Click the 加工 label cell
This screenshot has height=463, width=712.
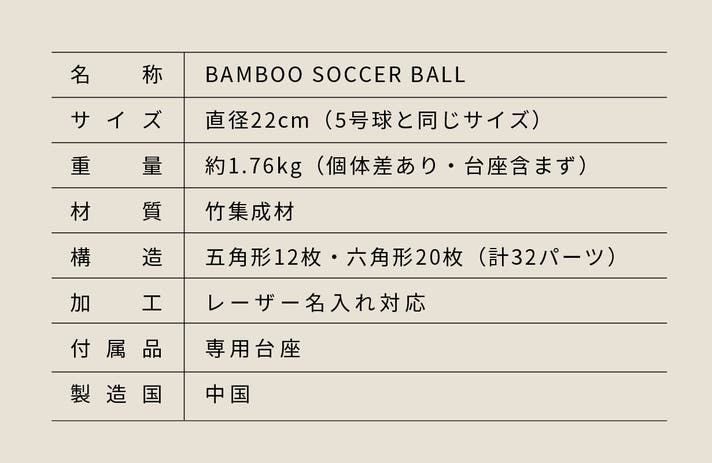[116, 302]
